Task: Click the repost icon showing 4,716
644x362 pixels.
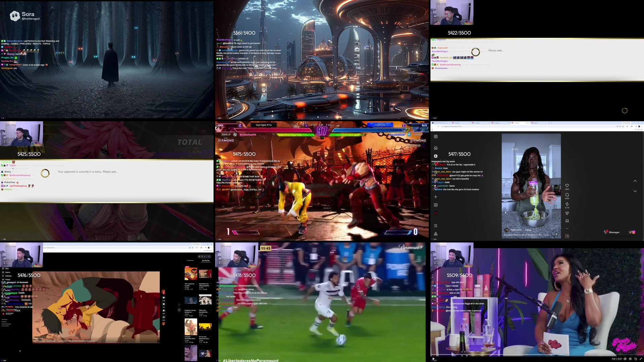Action: [567, 204]
